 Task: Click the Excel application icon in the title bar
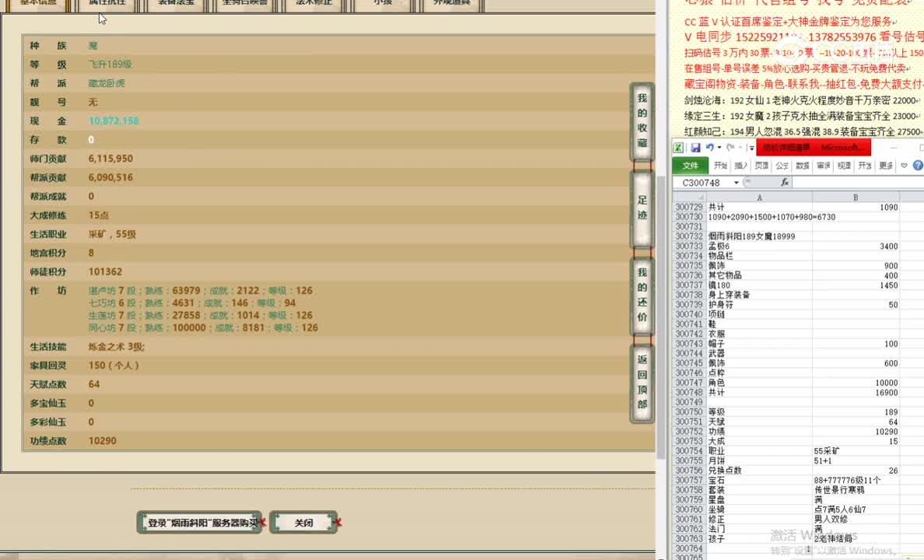click(x=678, y=148)
